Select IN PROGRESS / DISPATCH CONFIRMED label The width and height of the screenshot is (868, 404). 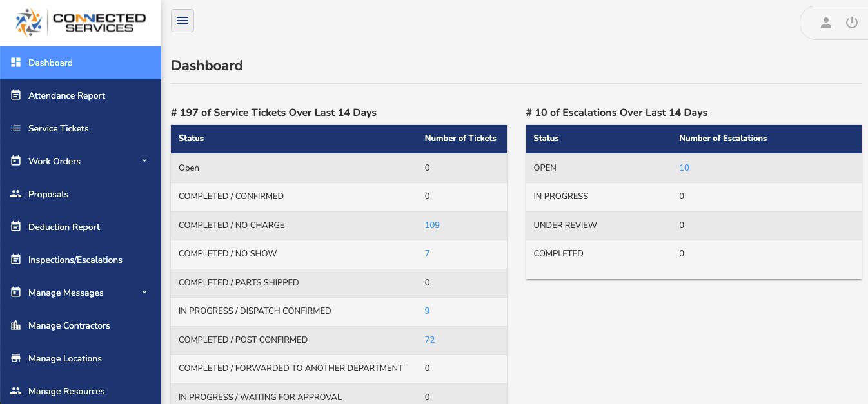pyautogui.click(x=255, y=311)
